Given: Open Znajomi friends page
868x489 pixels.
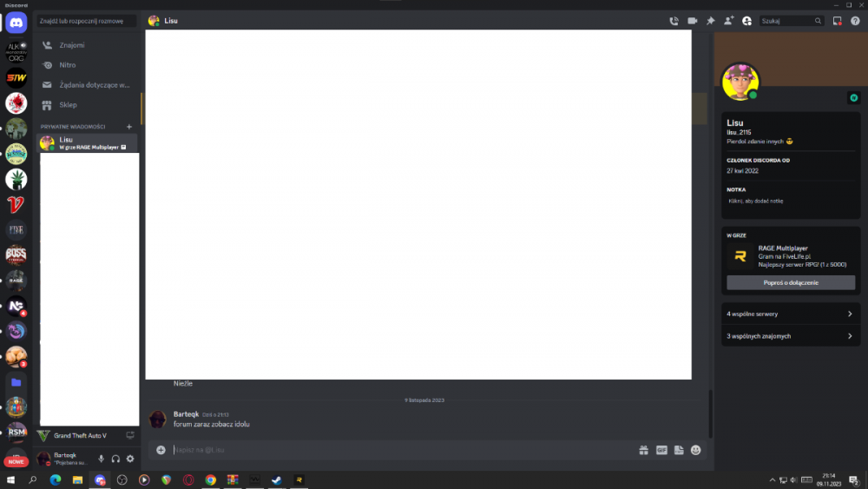Looking at the screenshot, I should tap(88, 45).
